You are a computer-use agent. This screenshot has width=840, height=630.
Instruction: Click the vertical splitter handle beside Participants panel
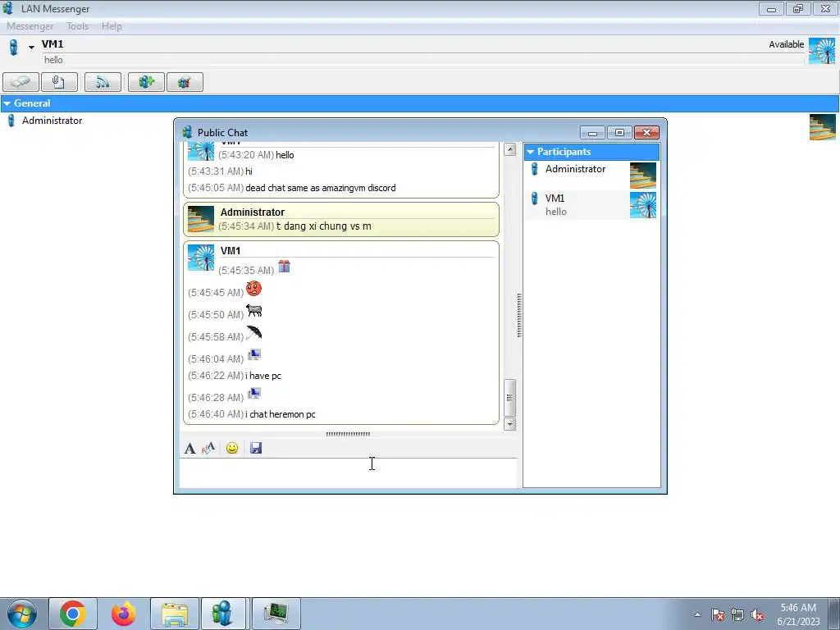[x=519, y=315]
